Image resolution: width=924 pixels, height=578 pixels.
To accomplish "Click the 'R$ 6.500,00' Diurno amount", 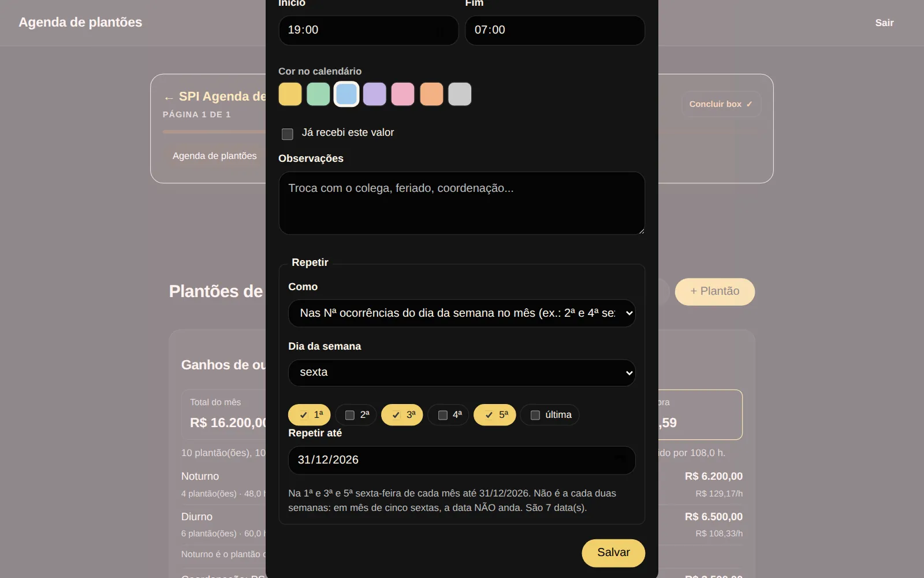I will point(714,517).
